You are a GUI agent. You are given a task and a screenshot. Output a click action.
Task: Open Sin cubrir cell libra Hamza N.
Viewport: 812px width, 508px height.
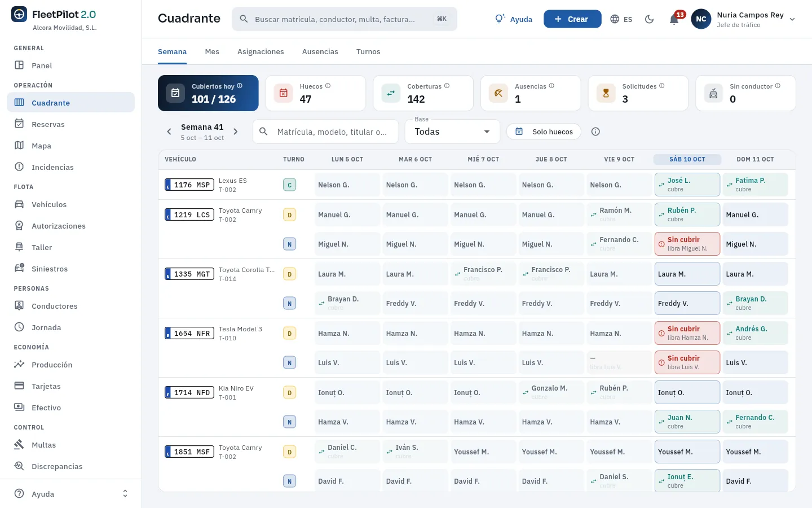click(687, 333)
